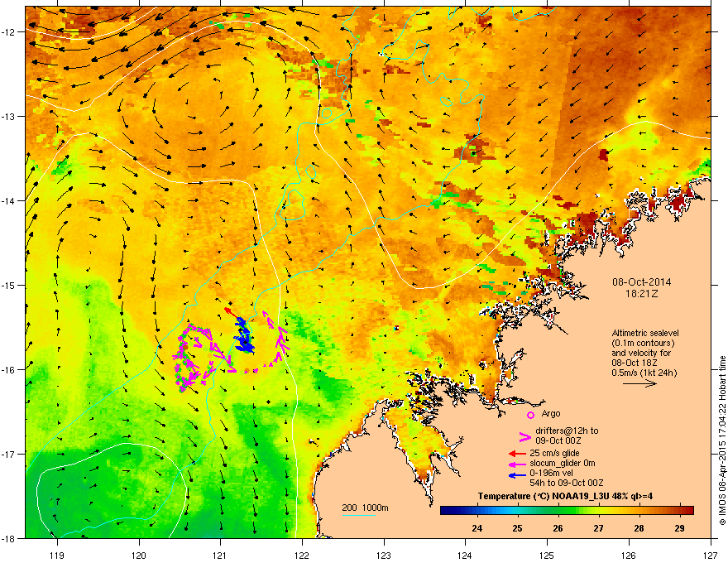728x563 pixels.
Task: Click the color bar tick label 25
Action: [x=517, y=528]
